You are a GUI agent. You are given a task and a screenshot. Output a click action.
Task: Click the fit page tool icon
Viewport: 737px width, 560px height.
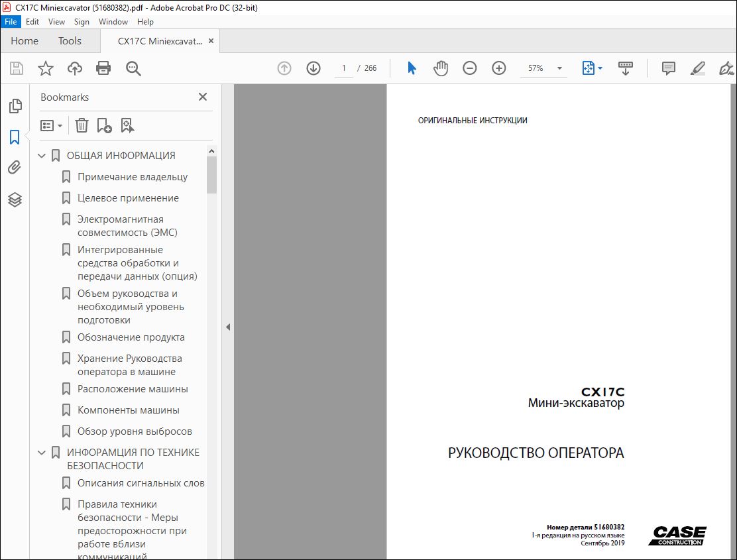pyautogui.click(x=588, y=68)
